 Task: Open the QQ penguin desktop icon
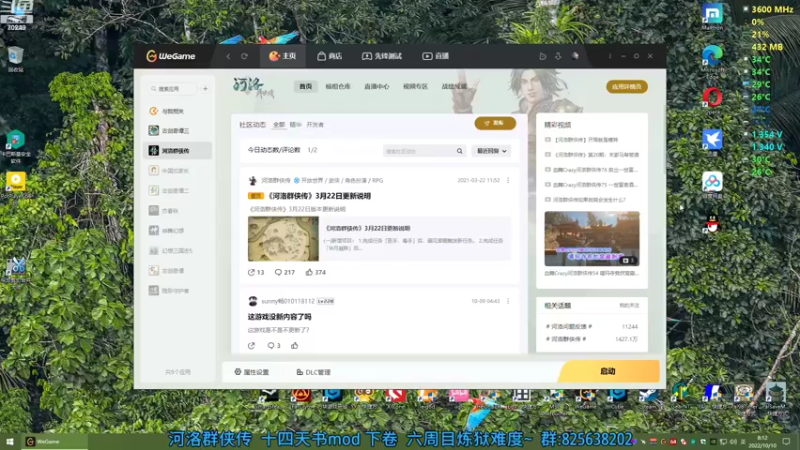pyautogui.click(x=712, y=223)
